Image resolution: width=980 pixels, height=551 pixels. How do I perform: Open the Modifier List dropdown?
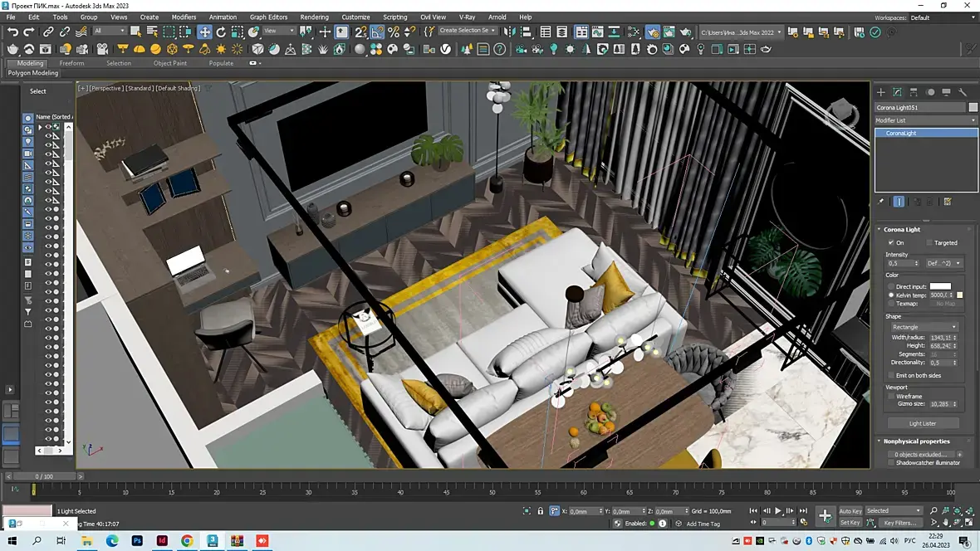[925, 120]
